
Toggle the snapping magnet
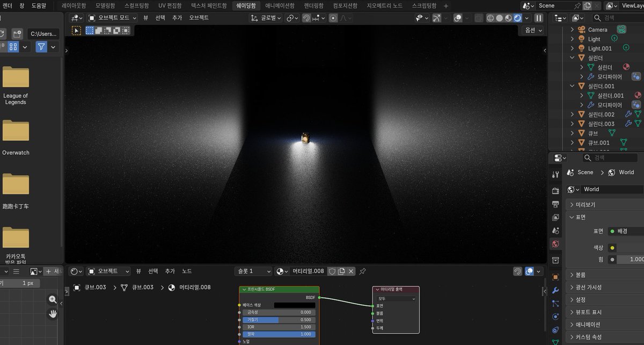(x=306, y=18)
